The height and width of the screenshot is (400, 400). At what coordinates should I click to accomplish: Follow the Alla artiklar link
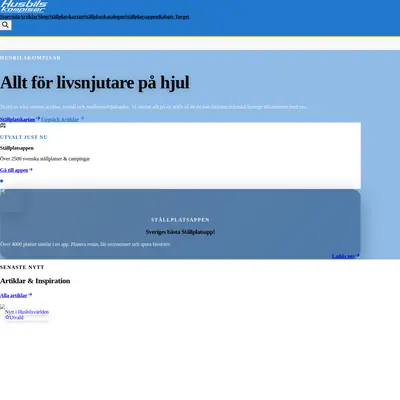16,295
